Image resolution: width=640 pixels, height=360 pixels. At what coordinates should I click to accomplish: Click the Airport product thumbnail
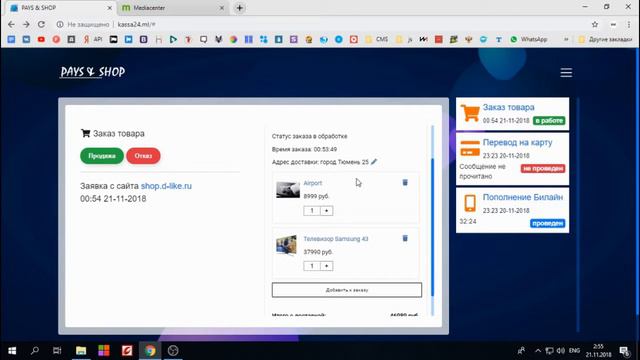pyautogui.click(x=288, y=190)
